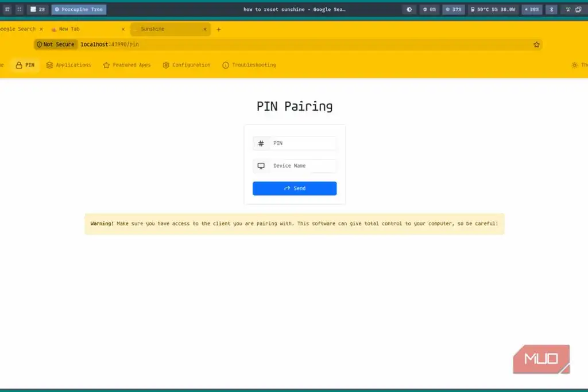Viewport: 588px width, 392px height.
Task: Close the New Tab browser tab
Action: click(123, 29)
